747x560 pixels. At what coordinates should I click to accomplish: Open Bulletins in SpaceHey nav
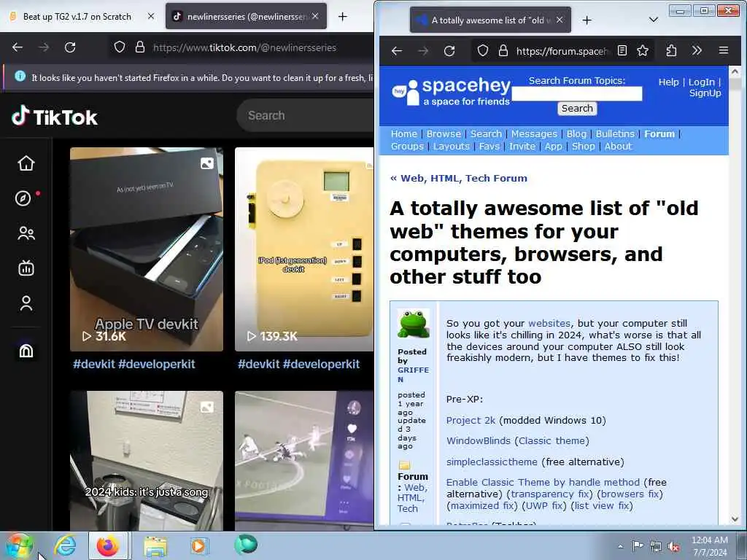[x=615, y=134]
